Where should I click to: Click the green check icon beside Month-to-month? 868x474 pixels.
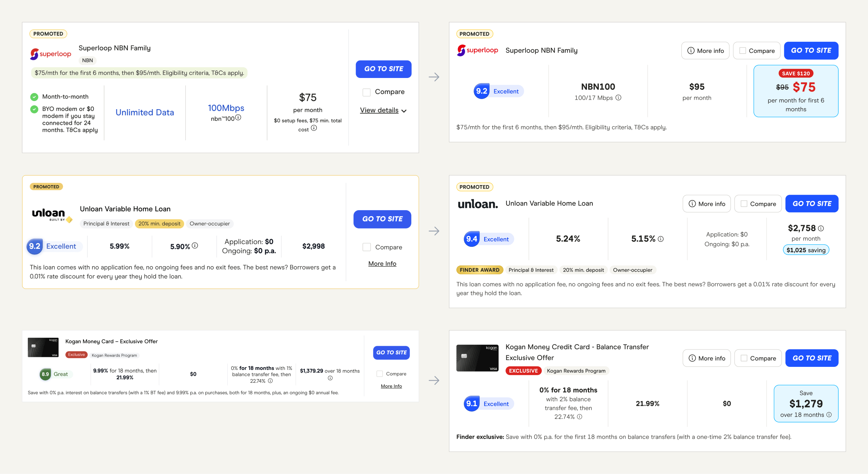click(x=34, y=97)
